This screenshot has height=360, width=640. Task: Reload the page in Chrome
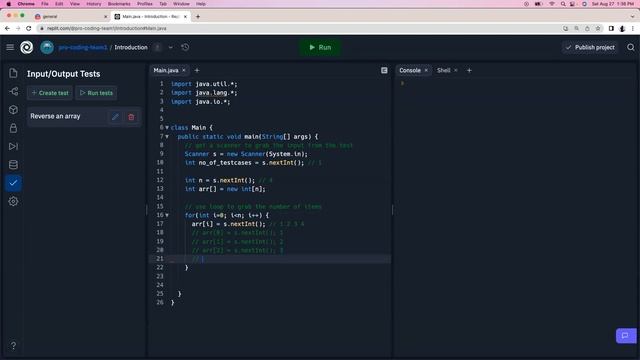point(29,28)
